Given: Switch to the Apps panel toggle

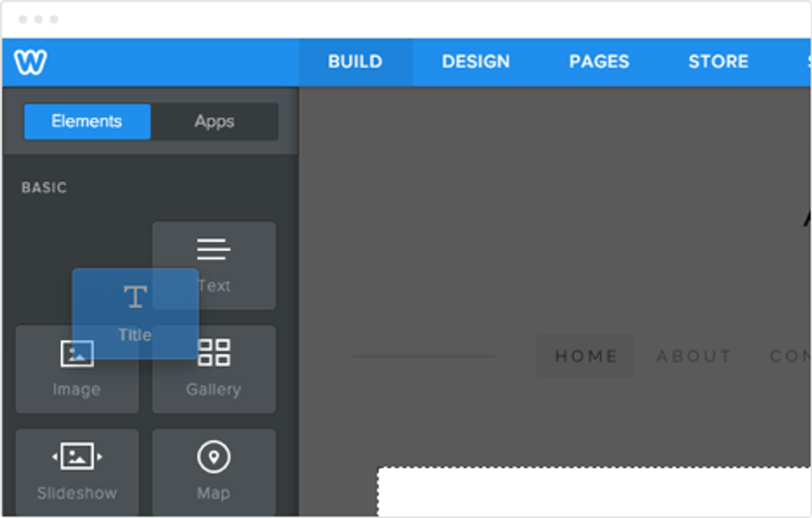Looking at the screenshot, I should pos(214,122).
